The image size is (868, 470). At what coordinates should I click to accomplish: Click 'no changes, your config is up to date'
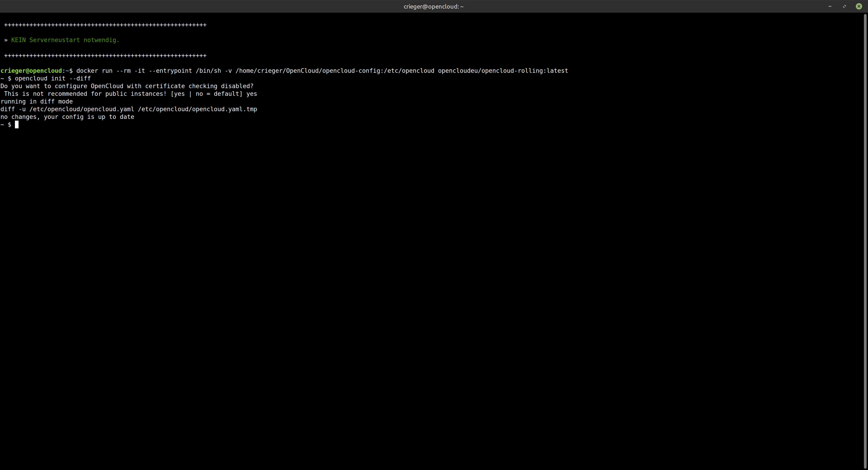click(x=67, y=117)
